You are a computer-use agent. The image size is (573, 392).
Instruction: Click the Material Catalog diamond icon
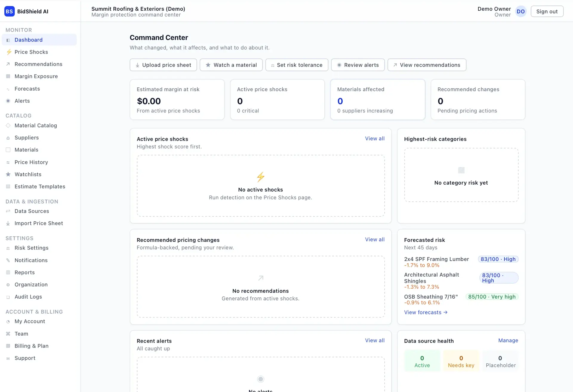click(x=8, y=126)
